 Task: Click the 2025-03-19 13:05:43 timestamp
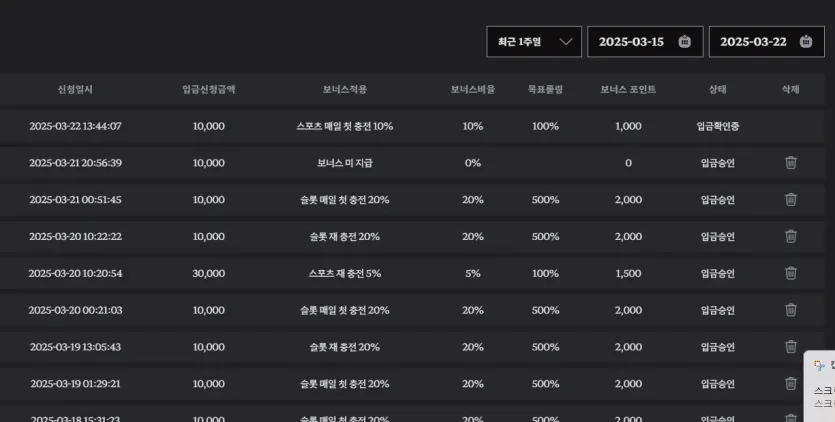tap(75, 347)
